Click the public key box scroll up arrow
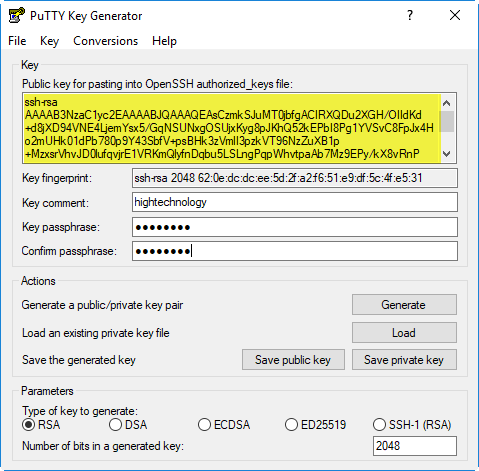The height and width of the screenshot is (471, 479). point(447,103)
